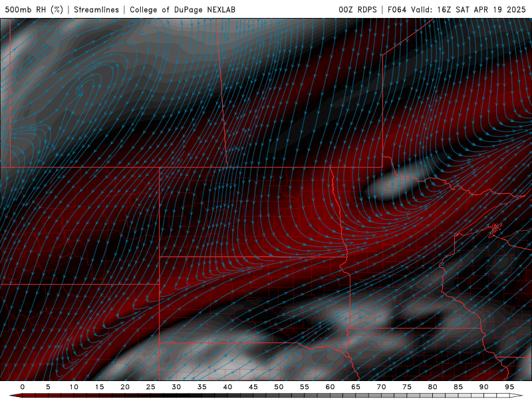
Task: Click the 'F064' forecast hour label
Action: click(x=397, y=9)
